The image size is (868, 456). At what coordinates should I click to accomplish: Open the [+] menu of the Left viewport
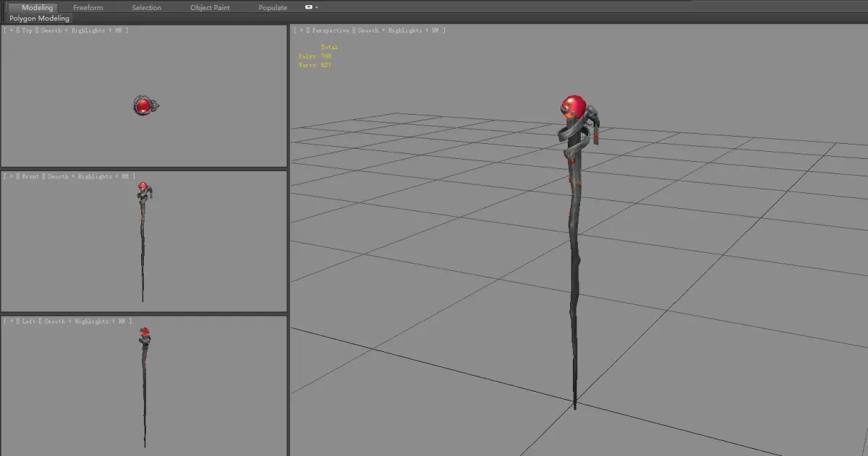click(x=12, y=321)
